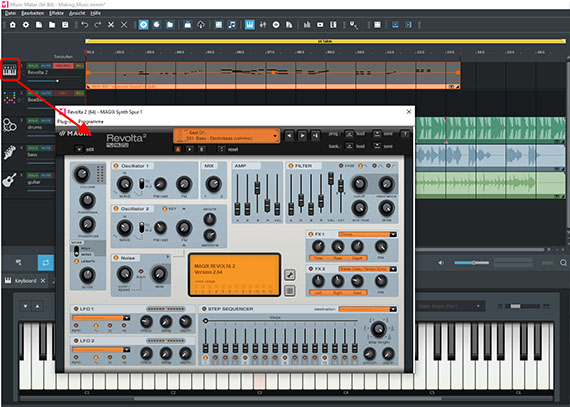Open the Ansicht menu
The image size is (570, 407).
coord(77,13)
